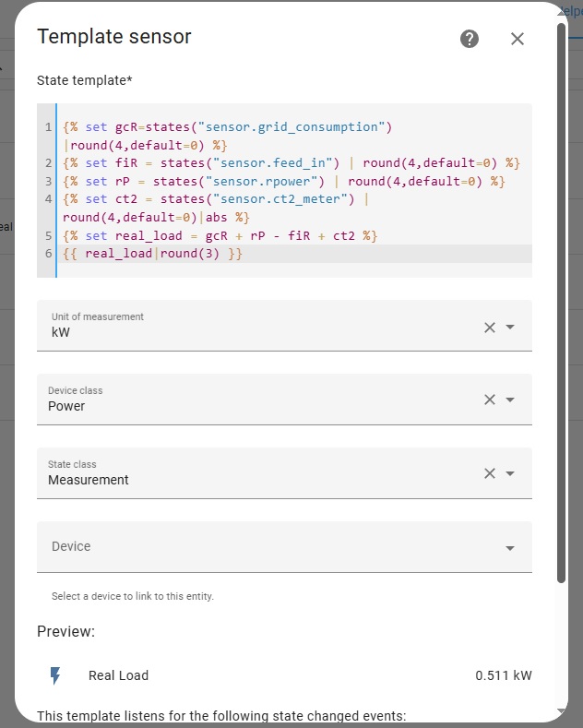Close the Template sensor dialog
583x728 pixels.
518,39
